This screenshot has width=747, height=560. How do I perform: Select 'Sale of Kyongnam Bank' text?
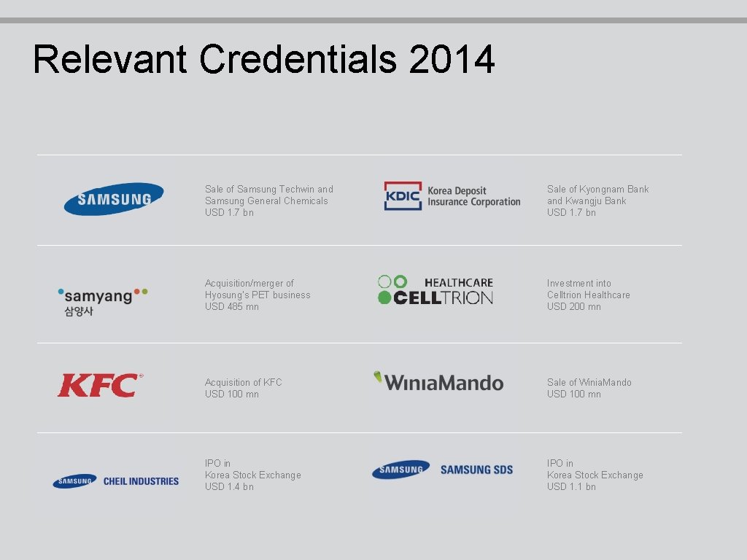(598, 189)
